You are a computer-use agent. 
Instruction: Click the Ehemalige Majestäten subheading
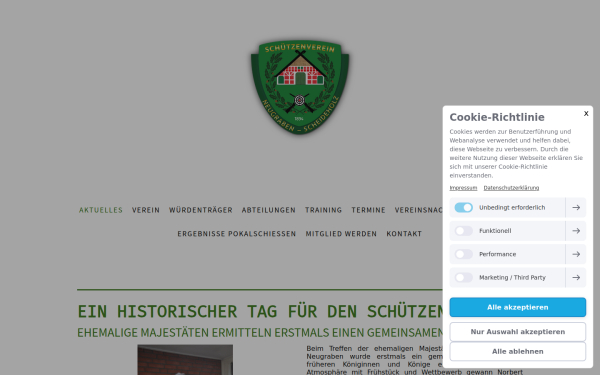click(x=260, y=333)
